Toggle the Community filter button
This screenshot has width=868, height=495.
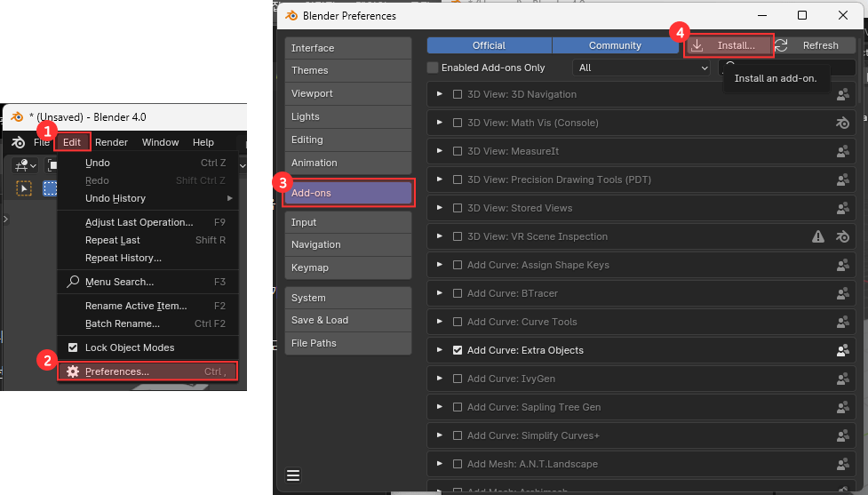pyautogui.click(x=615, y=45)
